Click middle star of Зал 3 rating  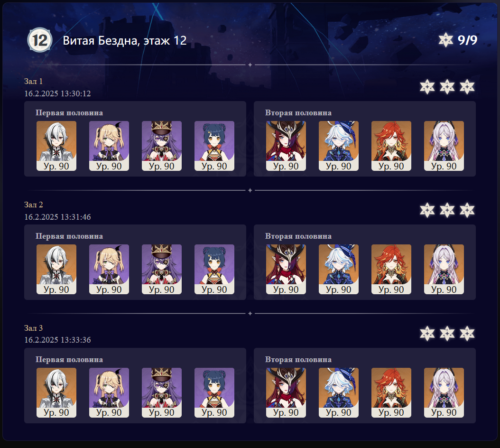(x=447, y=334)
